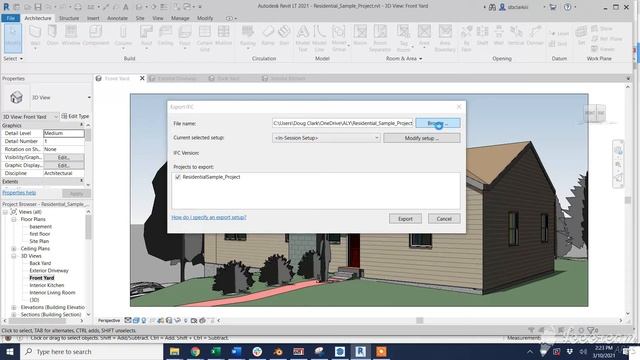Select the Railing tool
This screenshot has width=640, height=360.
247,37
